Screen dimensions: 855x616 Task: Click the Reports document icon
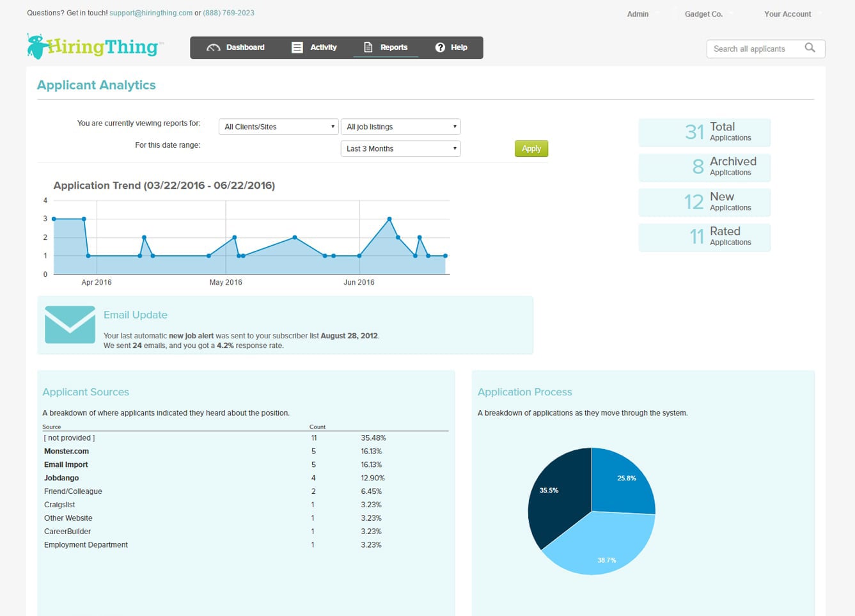coord(368,47)
